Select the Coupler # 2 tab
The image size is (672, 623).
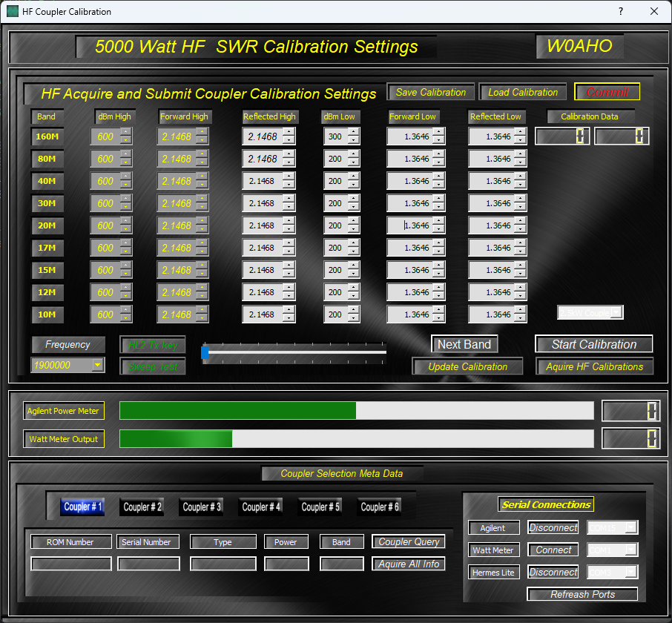pos(142,507)
